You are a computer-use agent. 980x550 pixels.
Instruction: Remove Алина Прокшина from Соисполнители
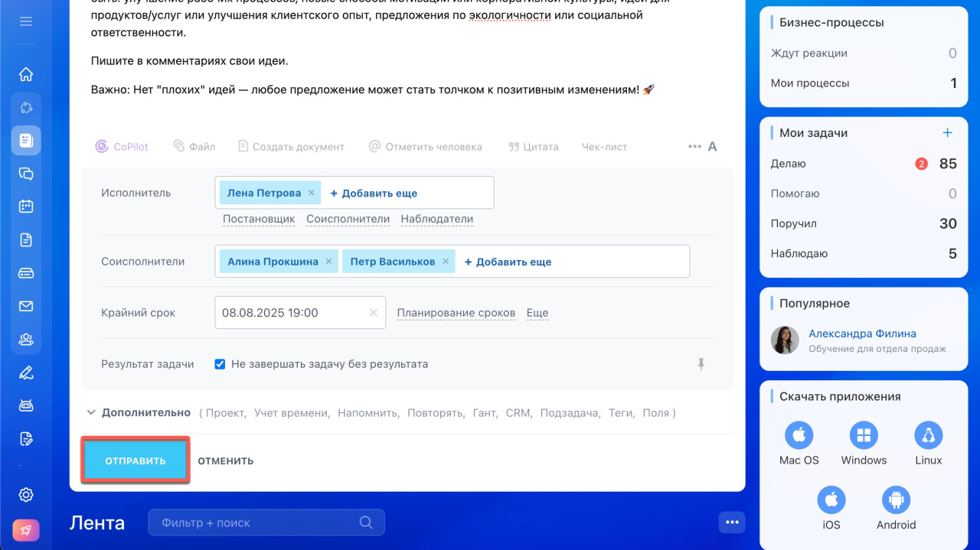(328, 262)
